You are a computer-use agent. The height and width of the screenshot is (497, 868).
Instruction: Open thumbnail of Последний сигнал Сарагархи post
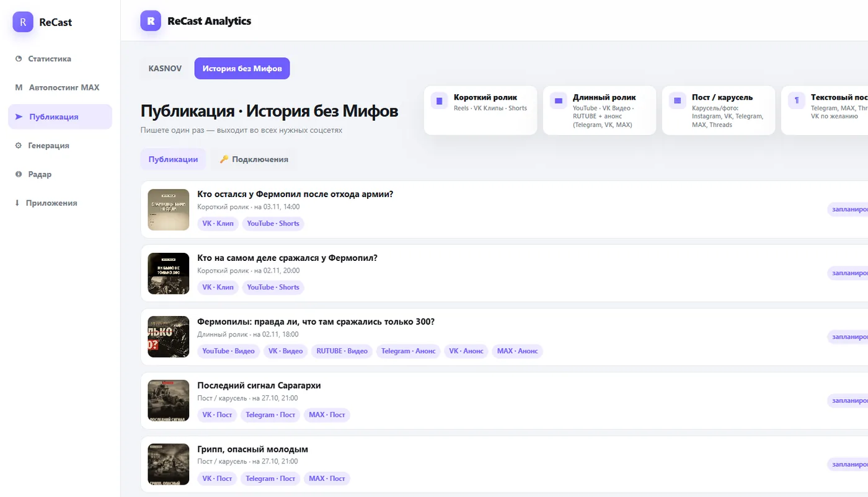(169, 401)
